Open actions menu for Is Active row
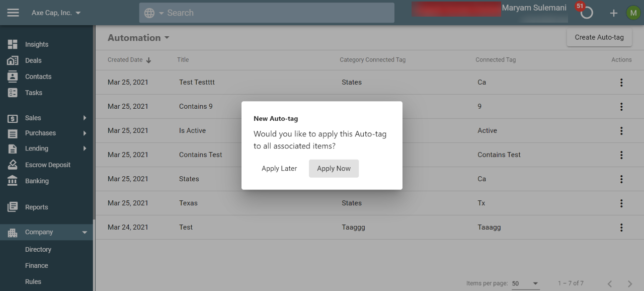Image resolution: width=644 pixels, height=291 pixels. click(621, 131)
